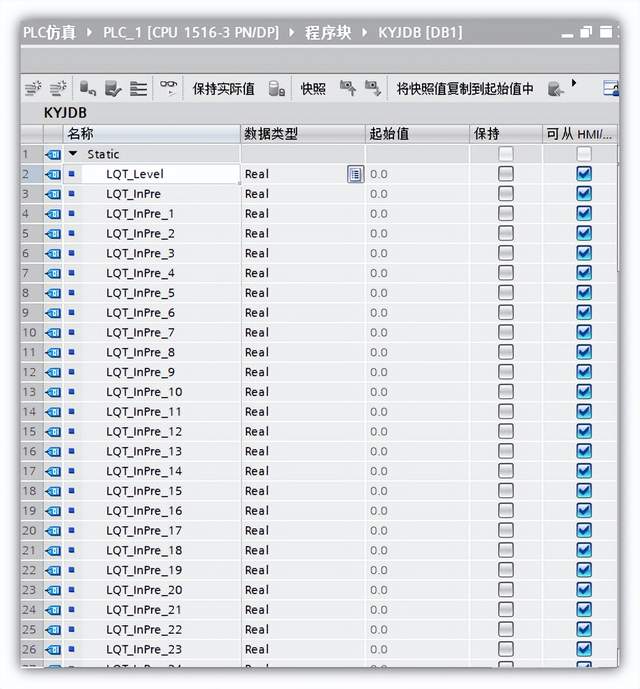Image resolution: width=640 pixels, height=689 pixels.
Task: Collapse the Static tree node
Action: (73, 154)
